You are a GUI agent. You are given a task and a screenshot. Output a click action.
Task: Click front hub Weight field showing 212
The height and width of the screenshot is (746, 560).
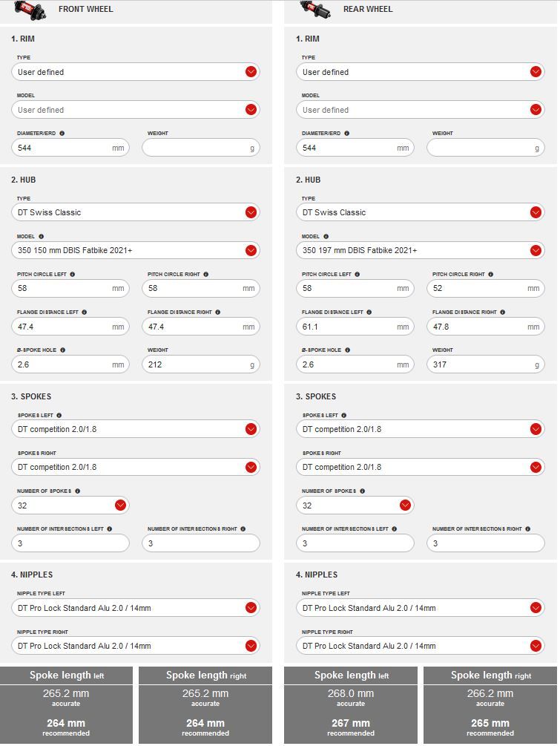[x=194, y=364]
